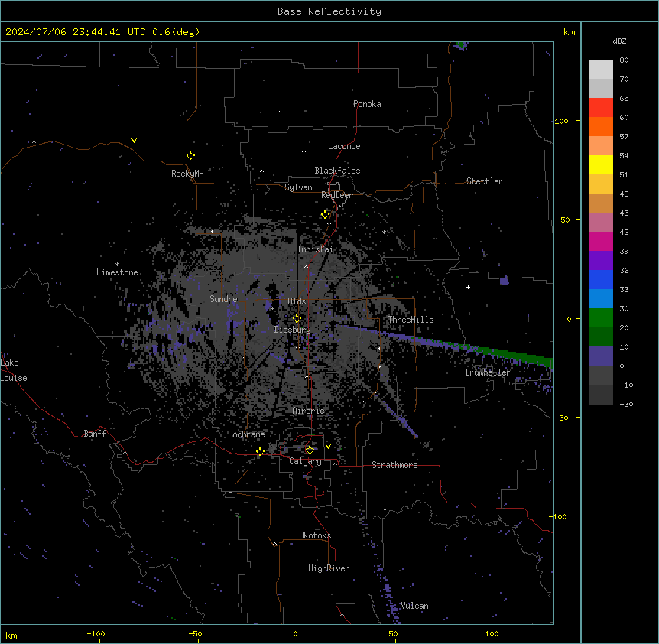Viewport: 659px width, 644px height.
Task: Click the Lacombe city label
Action: point(344,146)
